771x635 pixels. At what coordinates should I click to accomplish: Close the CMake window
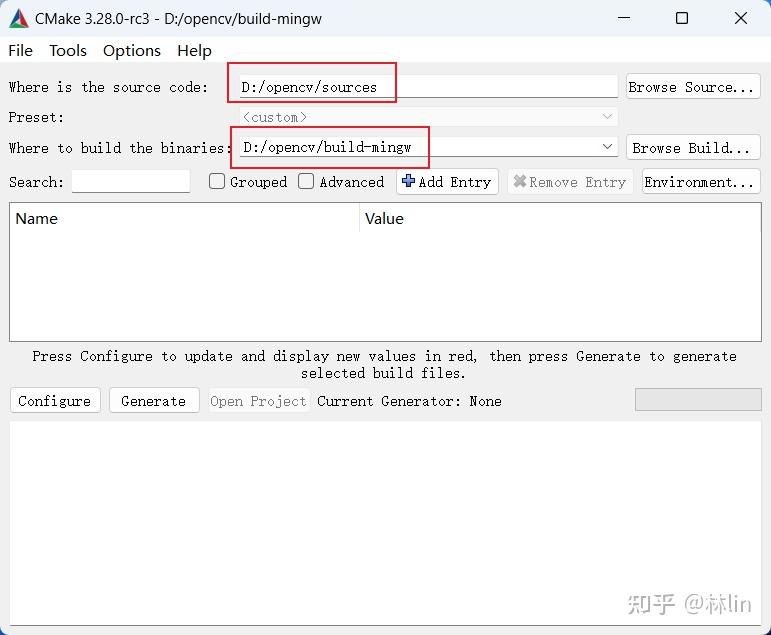(x=741, y=18)
